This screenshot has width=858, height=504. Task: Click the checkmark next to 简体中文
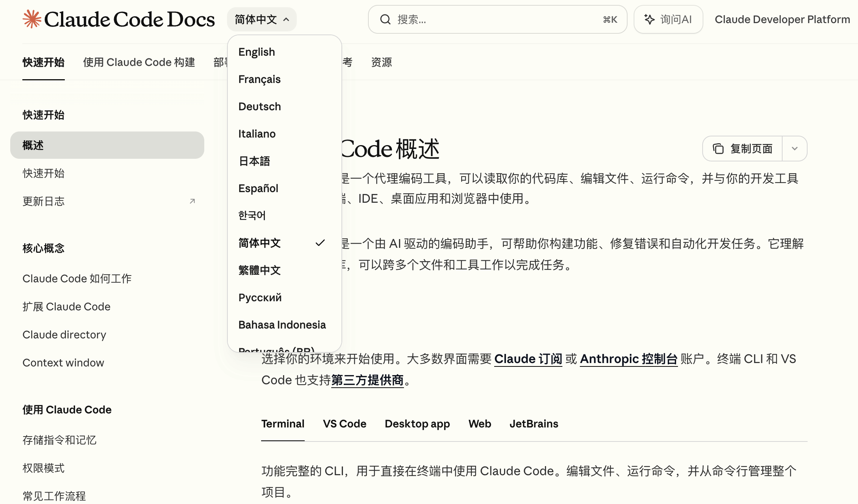pyautogui.click(x=320, y=243)
